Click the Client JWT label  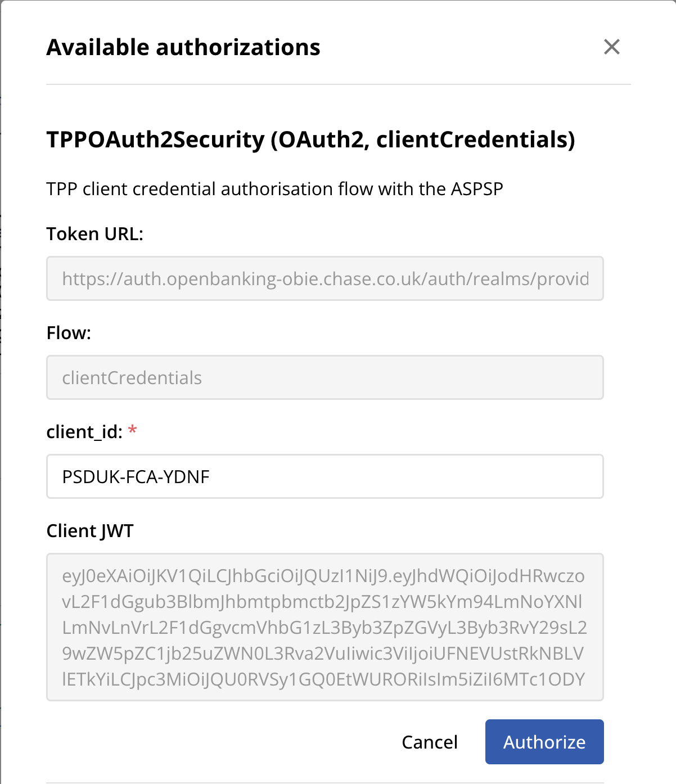90,530
